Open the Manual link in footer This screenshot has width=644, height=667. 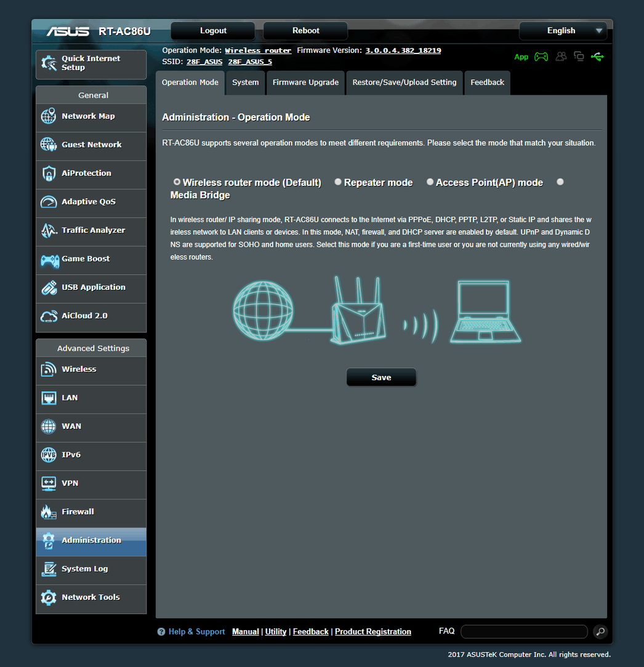click(x=246, y=632)
